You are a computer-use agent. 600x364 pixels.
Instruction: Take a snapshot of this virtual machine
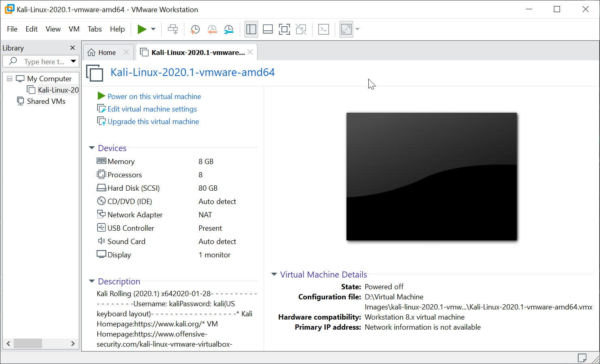click(195, 29)
